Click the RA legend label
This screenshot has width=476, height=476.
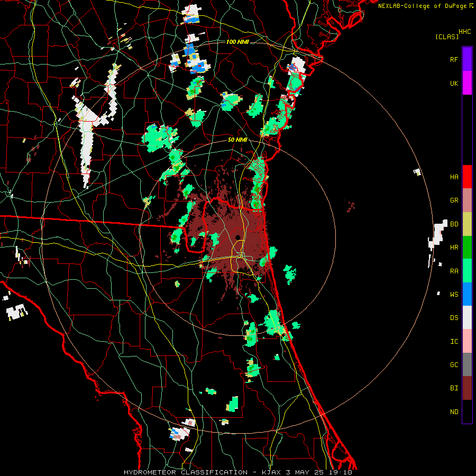454,271
